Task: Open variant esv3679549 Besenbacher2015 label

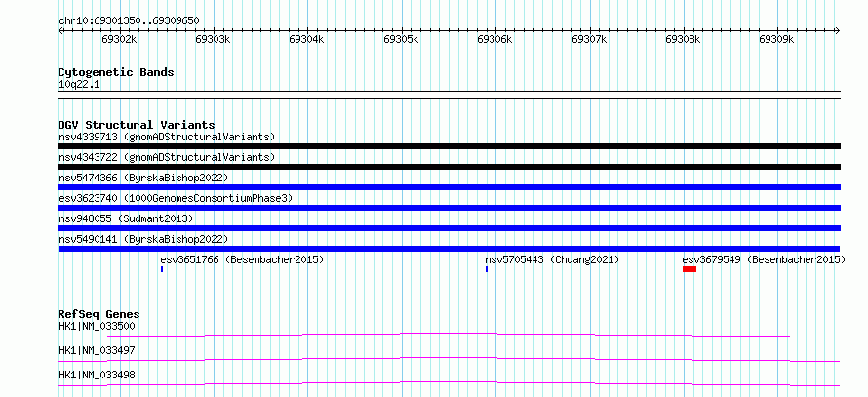Action: click(x=764, y=259)
